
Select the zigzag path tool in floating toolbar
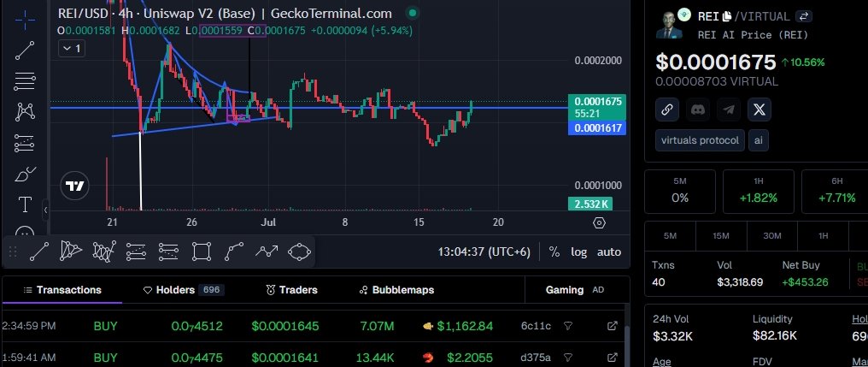267,252
